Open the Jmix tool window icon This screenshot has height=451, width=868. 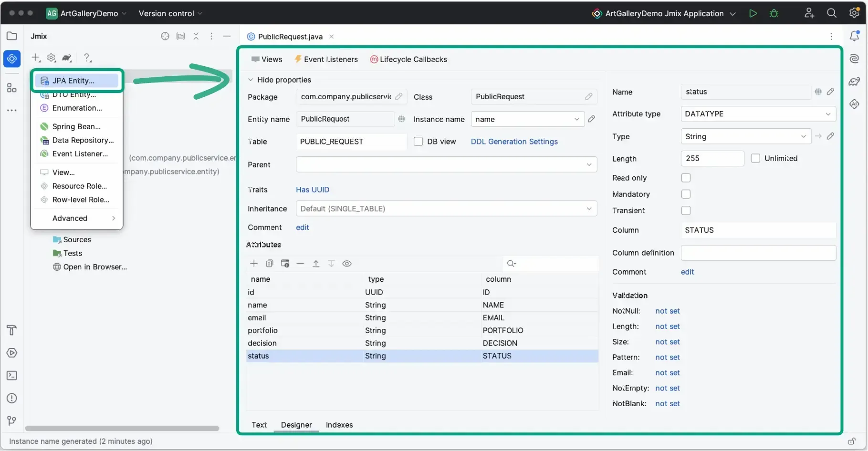click(x=12, y=59)
